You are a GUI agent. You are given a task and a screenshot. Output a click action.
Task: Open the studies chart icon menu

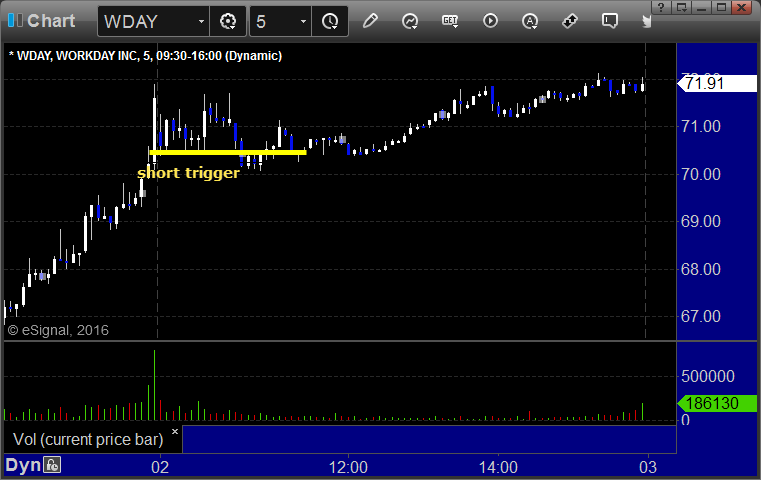point(410,21)
